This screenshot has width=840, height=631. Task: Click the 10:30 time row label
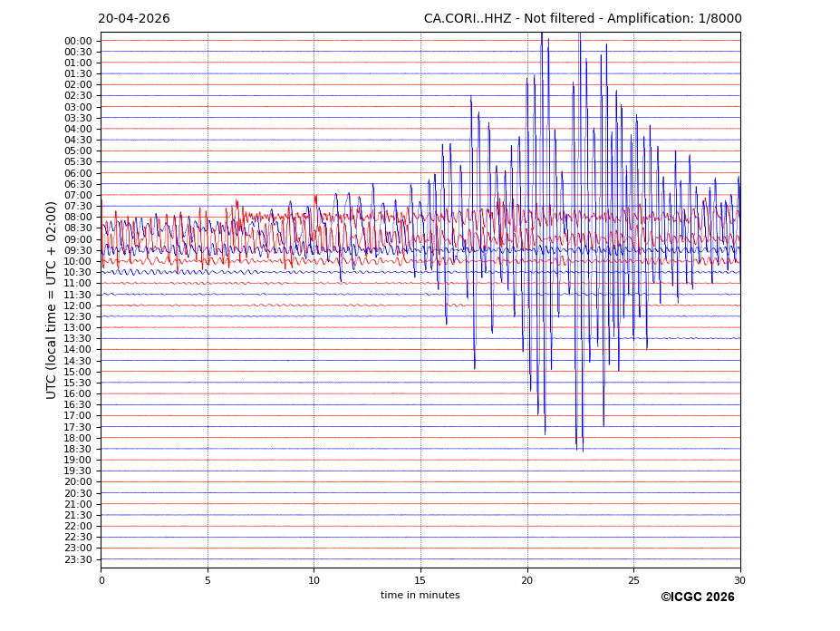[78, 273]
